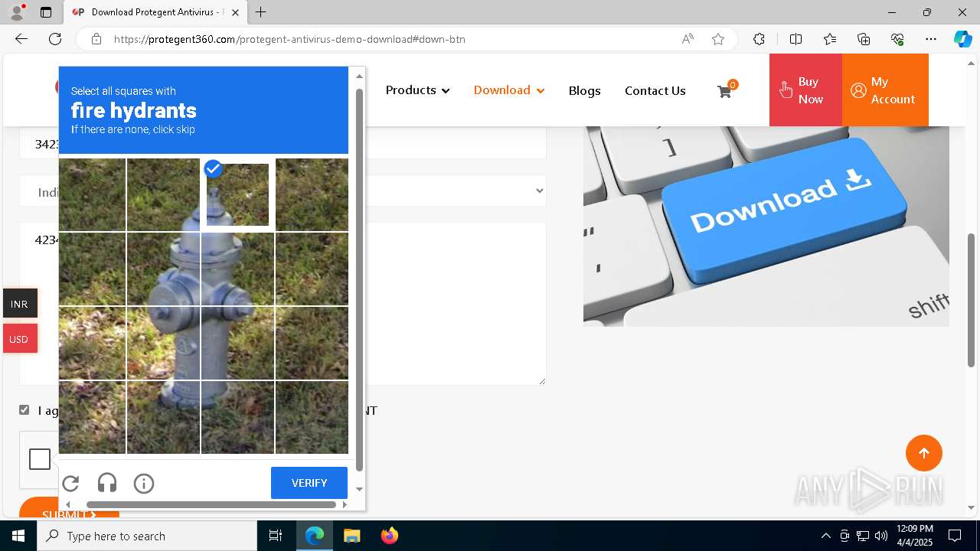Show hidden system tray icons
The image size is (980, 551).
[x=825, y=536]
